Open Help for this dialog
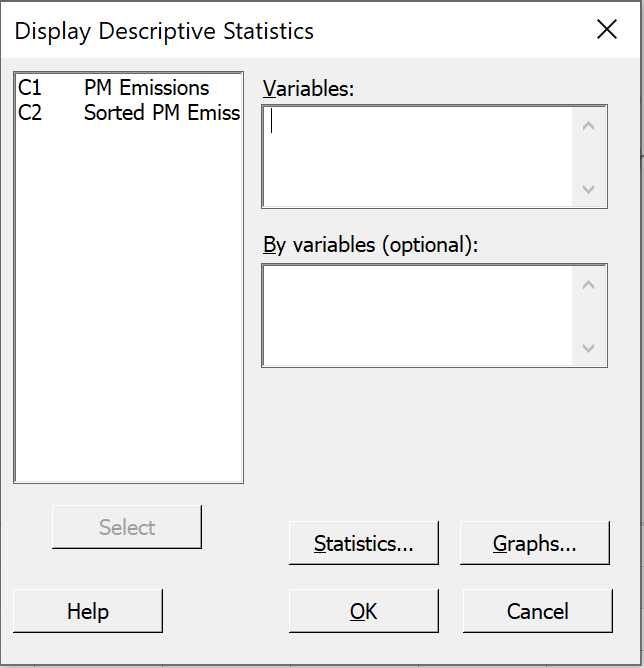Viewport: 644px width, 668px height. click(x=88, y=611)
